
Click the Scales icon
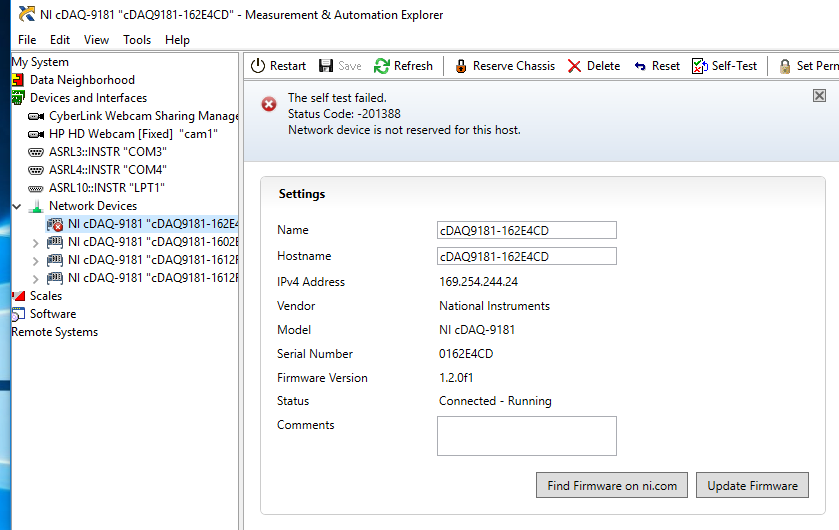[18, 296]
